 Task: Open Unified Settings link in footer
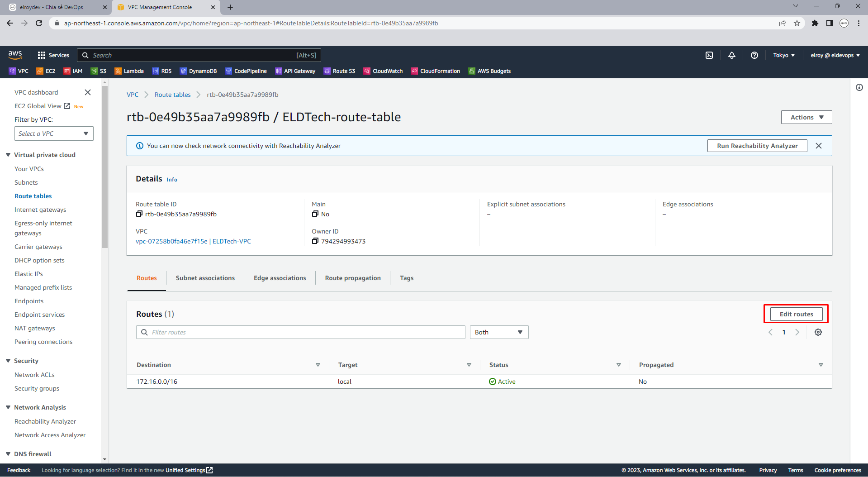189,470
